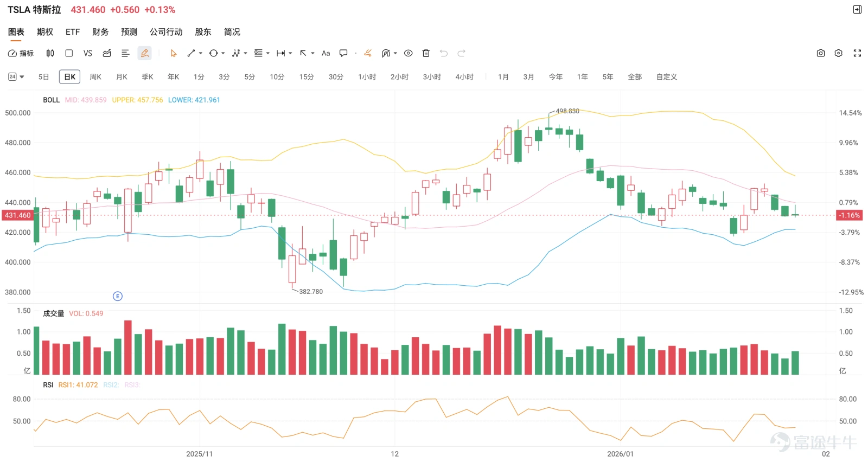Open the 自定义 custom range

(667, 77)
